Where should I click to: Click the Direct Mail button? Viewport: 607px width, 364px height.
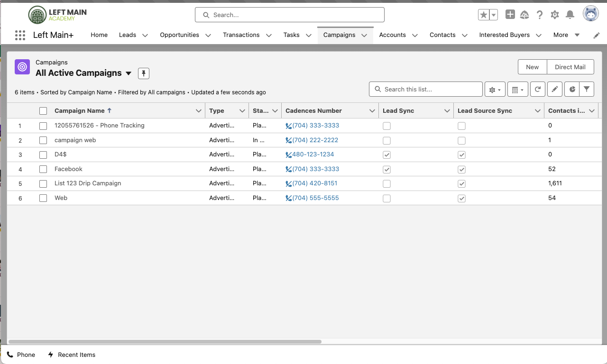coord(570,67)
